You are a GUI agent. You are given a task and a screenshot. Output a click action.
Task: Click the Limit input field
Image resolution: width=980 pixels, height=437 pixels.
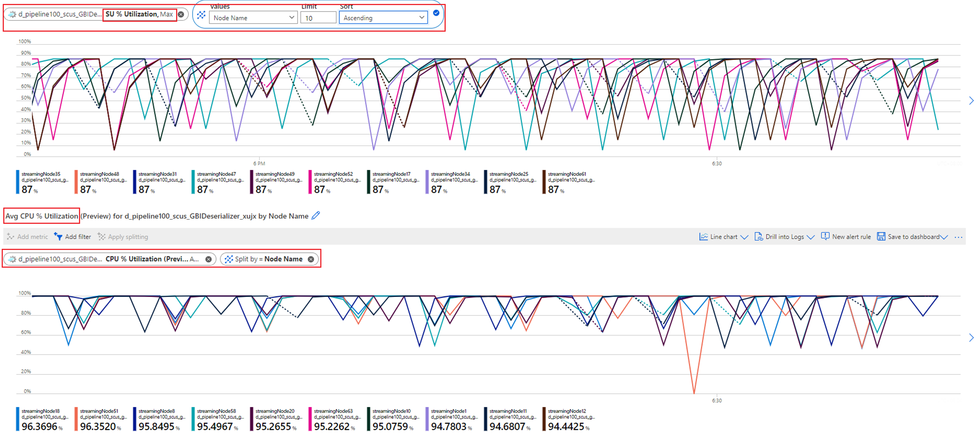(318, 18)
